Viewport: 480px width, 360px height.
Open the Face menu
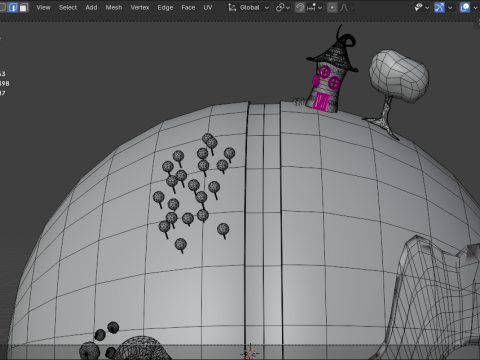[188, 7]
